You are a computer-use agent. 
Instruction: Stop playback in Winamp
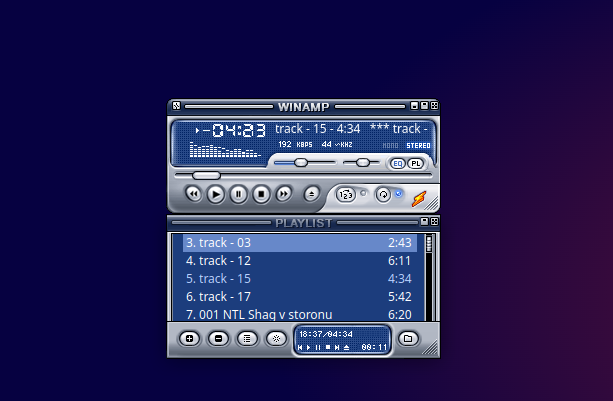click(261, 194)
